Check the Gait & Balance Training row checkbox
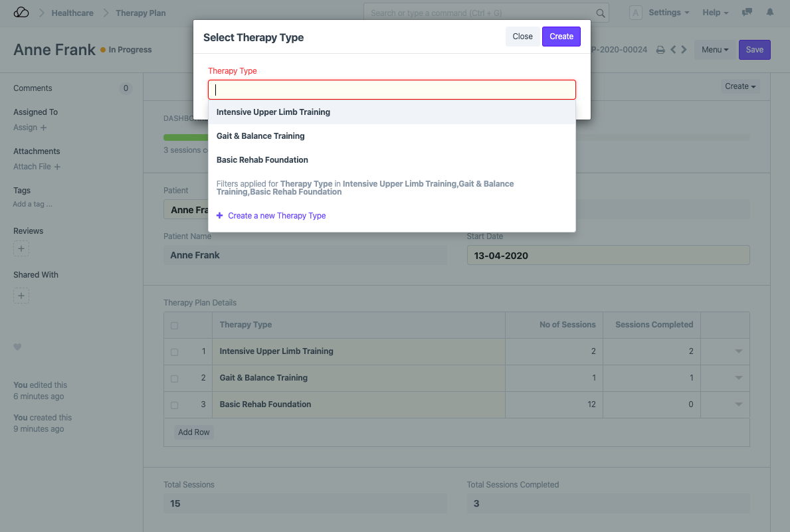The image size is (790, 532). coord(174,379)
